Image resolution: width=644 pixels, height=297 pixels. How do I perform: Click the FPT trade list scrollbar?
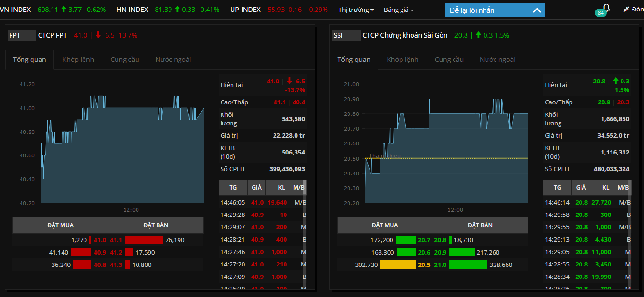[x=305, y=234]
